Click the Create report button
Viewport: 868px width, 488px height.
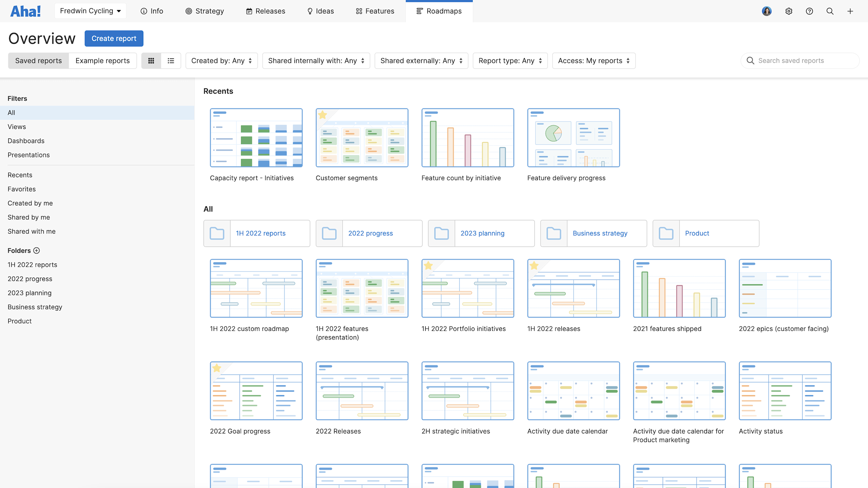tap(114, 38)
